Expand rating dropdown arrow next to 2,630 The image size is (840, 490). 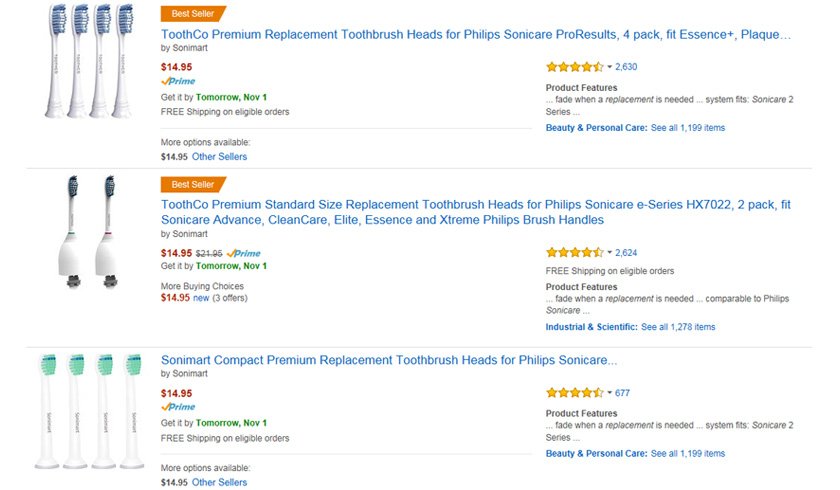[609, 67]
